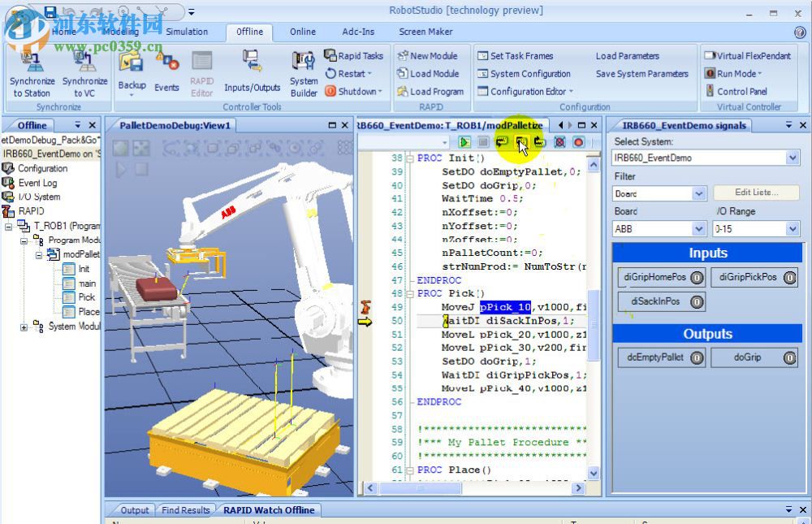
Task: Switch to the Simulation ribbon tab
Action: (187, 32)
